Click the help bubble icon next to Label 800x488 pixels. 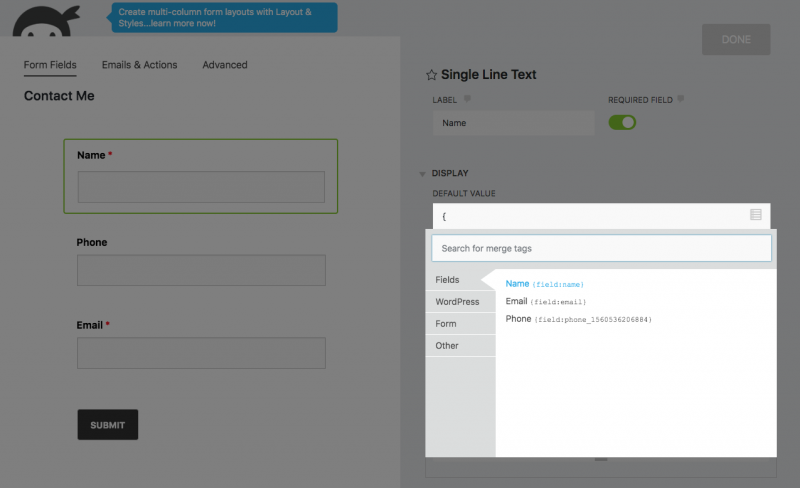click(467, 99)
